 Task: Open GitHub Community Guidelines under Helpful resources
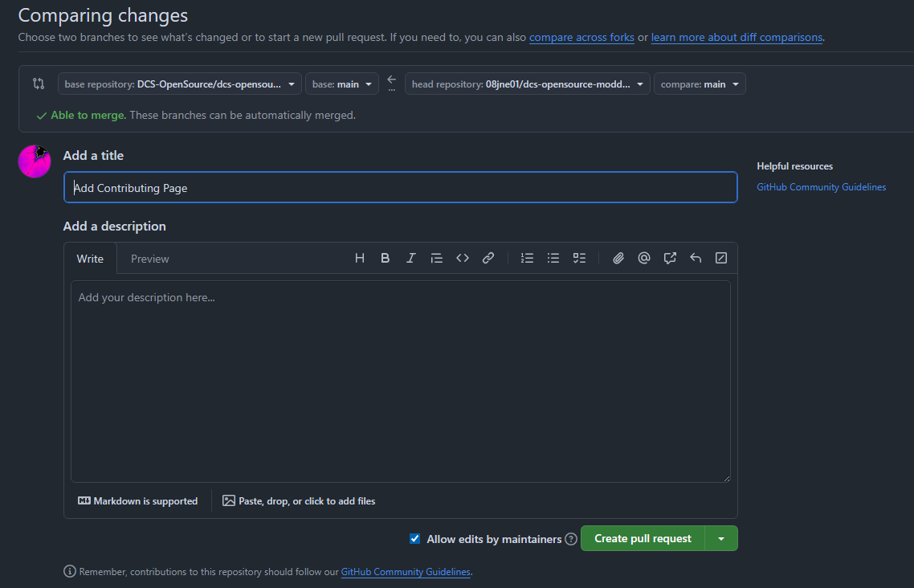click(x=822, y=187)
